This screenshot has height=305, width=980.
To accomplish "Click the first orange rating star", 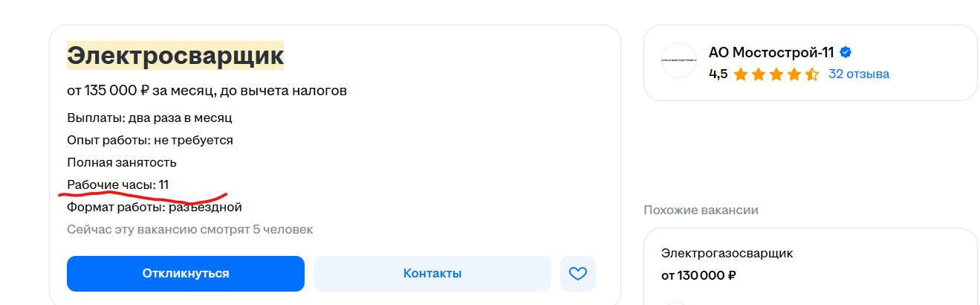I will tap(740, 74).
